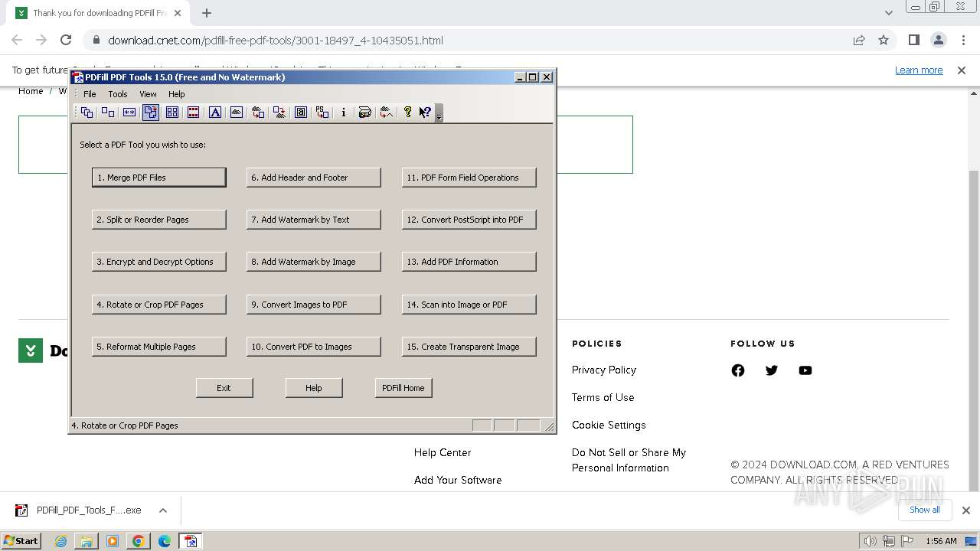Click the volume speaker tray icon
Image resolution: width=980 pixels, height=551 pixels.
(x=871, y=541)
